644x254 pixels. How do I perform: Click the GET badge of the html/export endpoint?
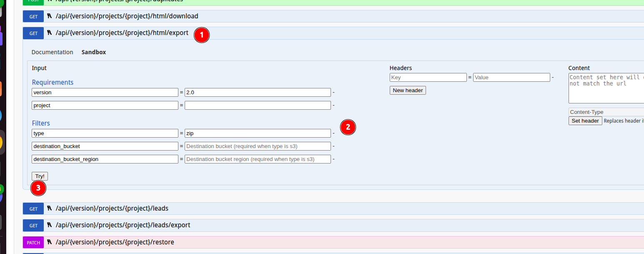point(33,33)
